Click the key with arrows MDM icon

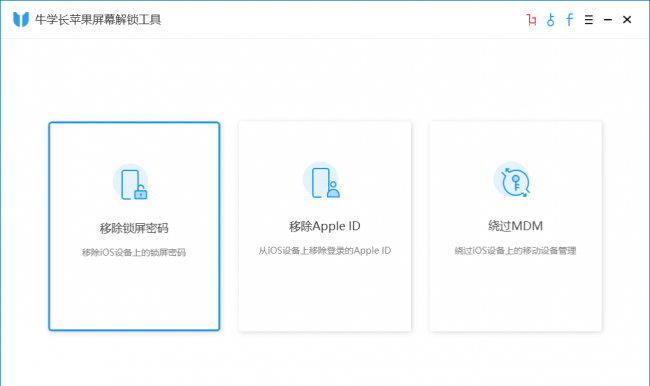click(x=512, y=180)
